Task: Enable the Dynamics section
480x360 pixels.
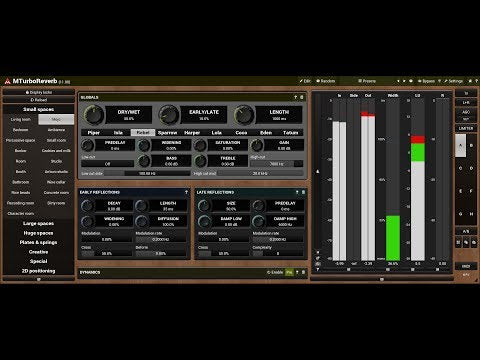Action: (275, 272)
